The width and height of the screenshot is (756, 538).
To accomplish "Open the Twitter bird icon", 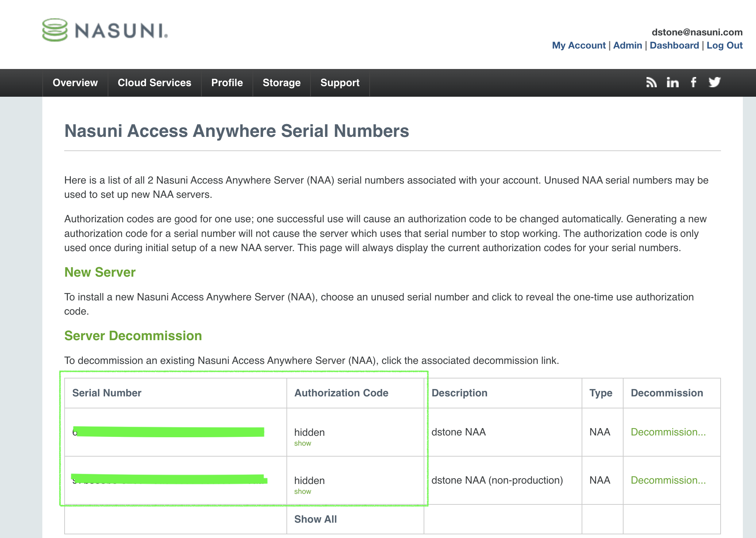I will click(x=714, y=82).
